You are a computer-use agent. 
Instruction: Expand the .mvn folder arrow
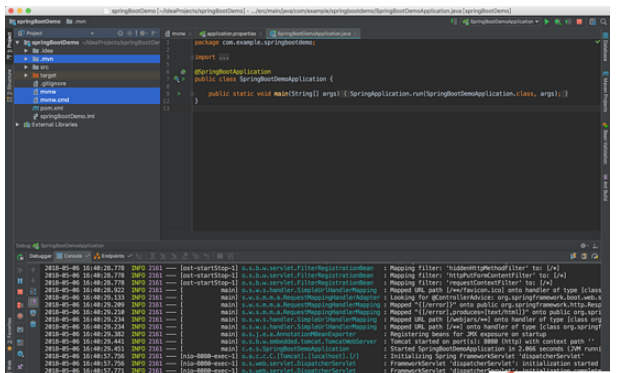click(26, 59)
